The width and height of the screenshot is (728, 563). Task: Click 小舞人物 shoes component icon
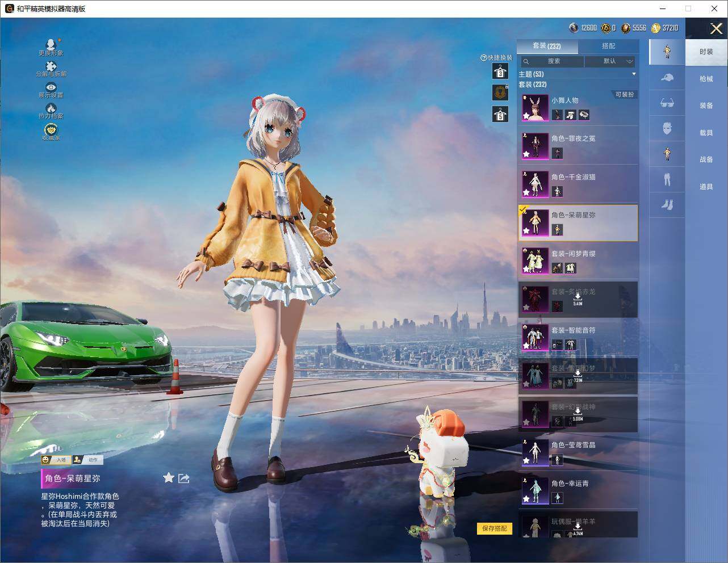[x=571, y=115]
